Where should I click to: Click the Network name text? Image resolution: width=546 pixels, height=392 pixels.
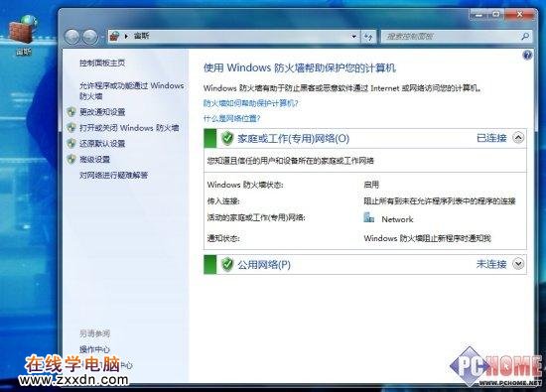397,219
